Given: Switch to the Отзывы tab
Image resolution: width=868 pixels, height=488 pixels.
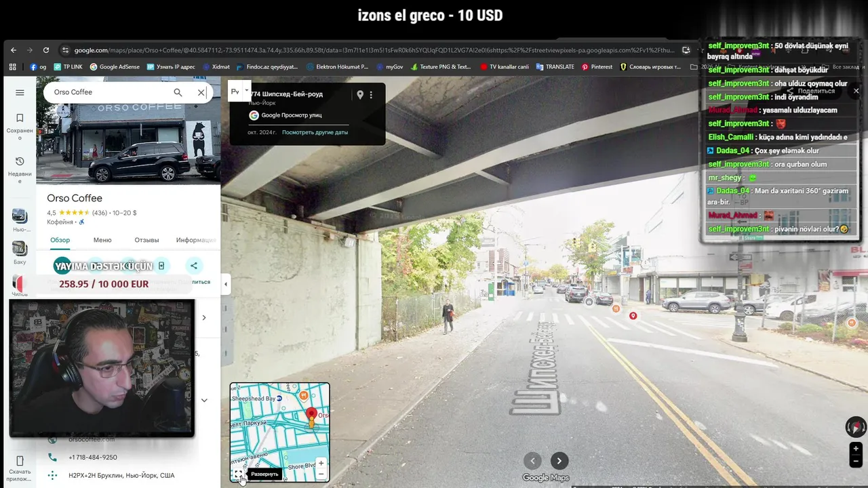Looking at the screenshot, I should coord(146,240).
